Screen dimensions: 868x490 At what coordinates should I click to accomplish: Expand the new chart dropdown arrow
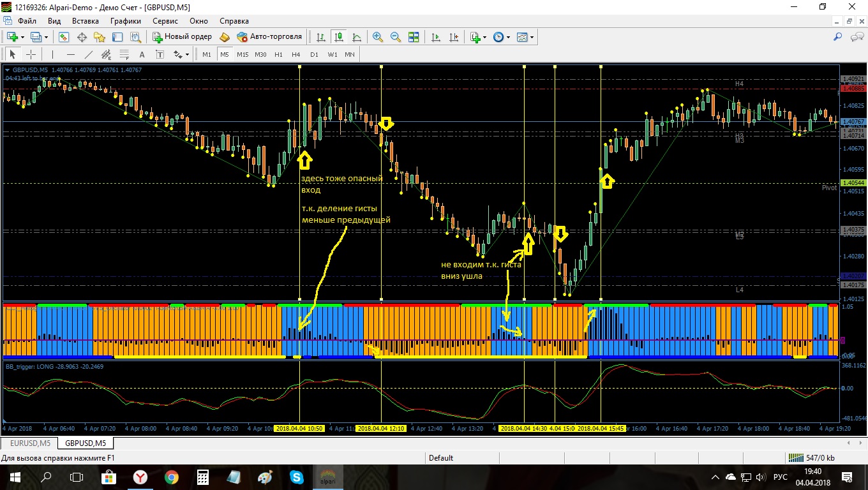point(23,37)
